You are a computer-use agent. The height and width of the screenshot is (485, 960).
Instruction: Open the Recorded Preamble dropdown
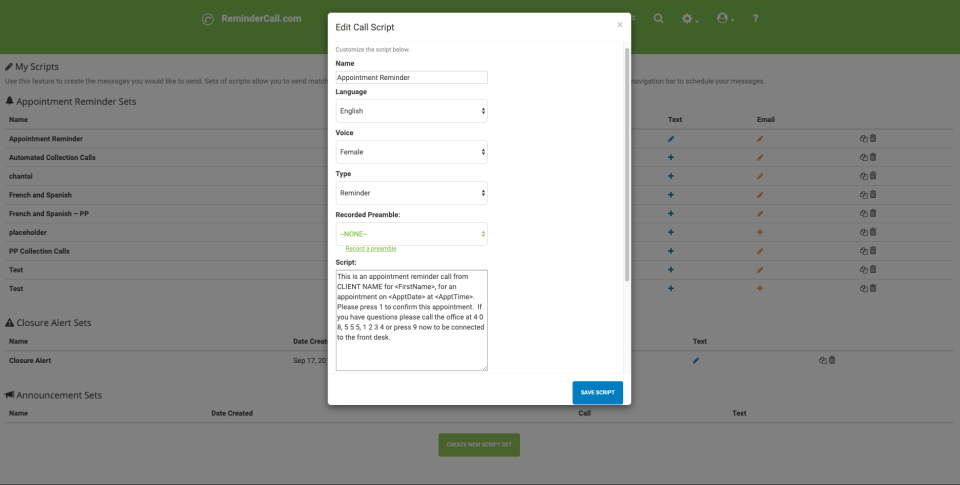pyautogui.click(x=411, y=234)
